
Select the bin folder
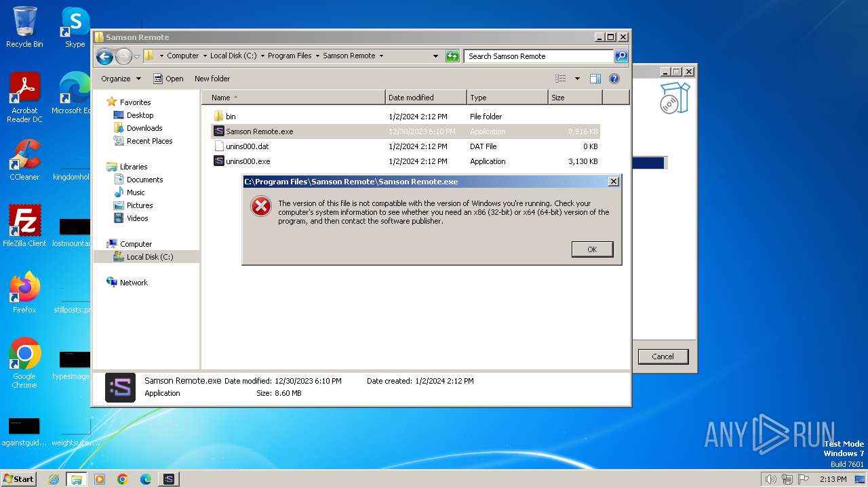coord(406,117)
